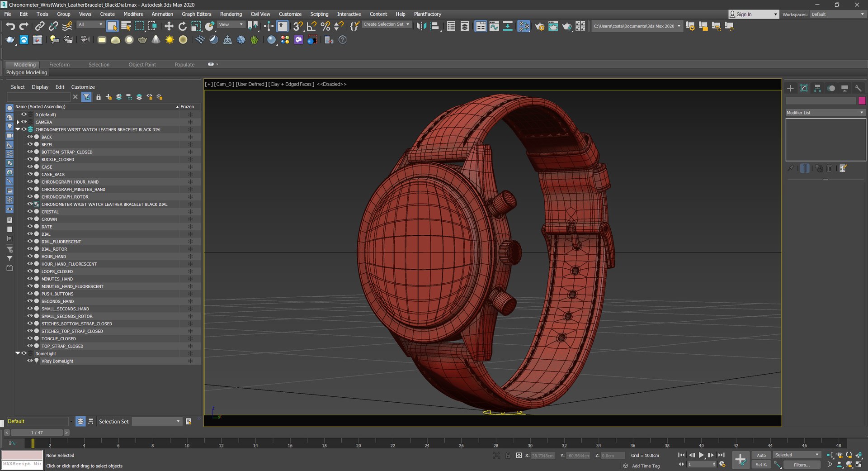Screen dimensions: 868x471
Task: Toggle visibility of the DIAL object
Action: pyautogui.click(x=30, y=234)
